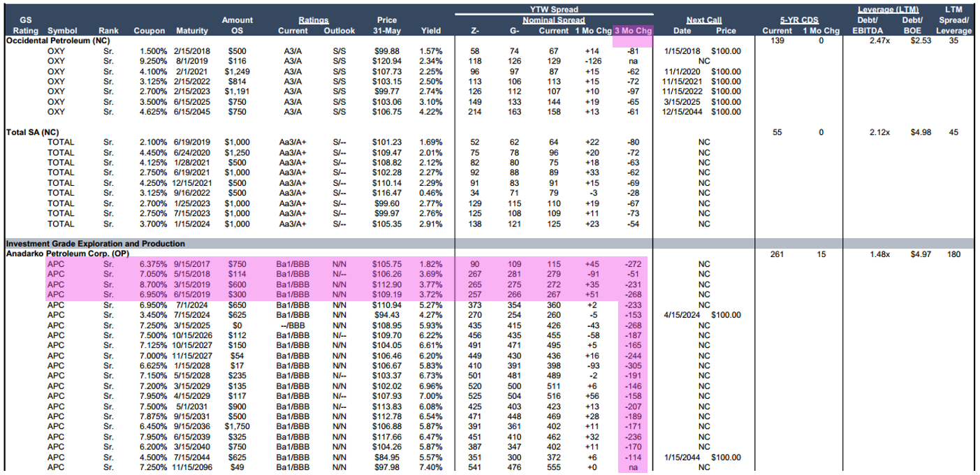Select the 6.375% APC coupon cell
Viewport: 980px width, 475px height.
coord(153,264)
